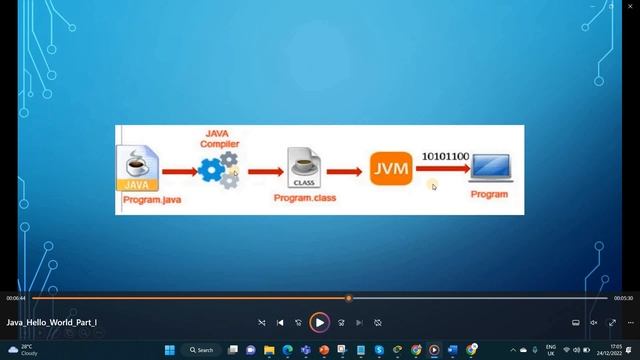This screenshot has height=360, width=640.
Task: Show hidden system tray icons
Action: (513, 350)
